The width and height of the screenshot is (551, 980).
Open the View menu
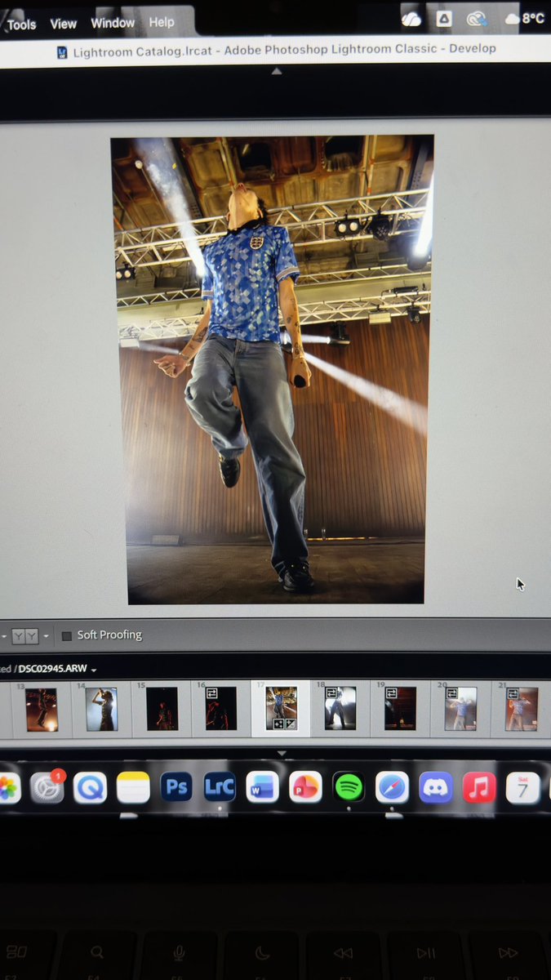tap(63, 24)
